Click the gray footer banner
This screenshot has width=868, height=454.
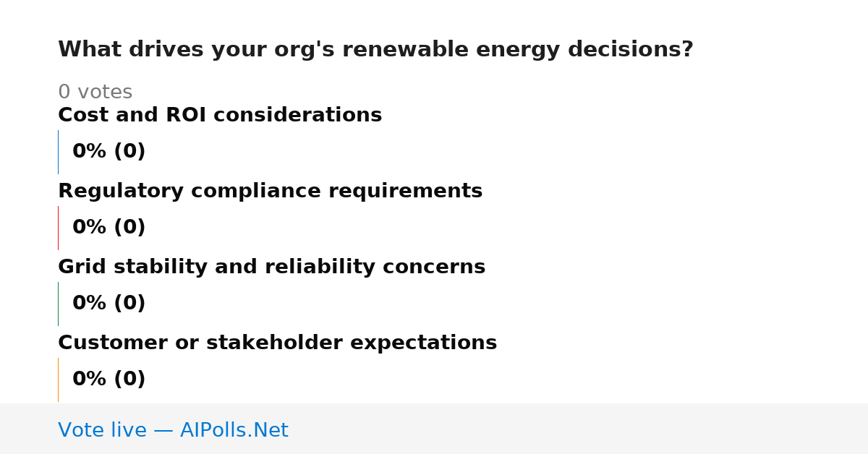(434, 429)
